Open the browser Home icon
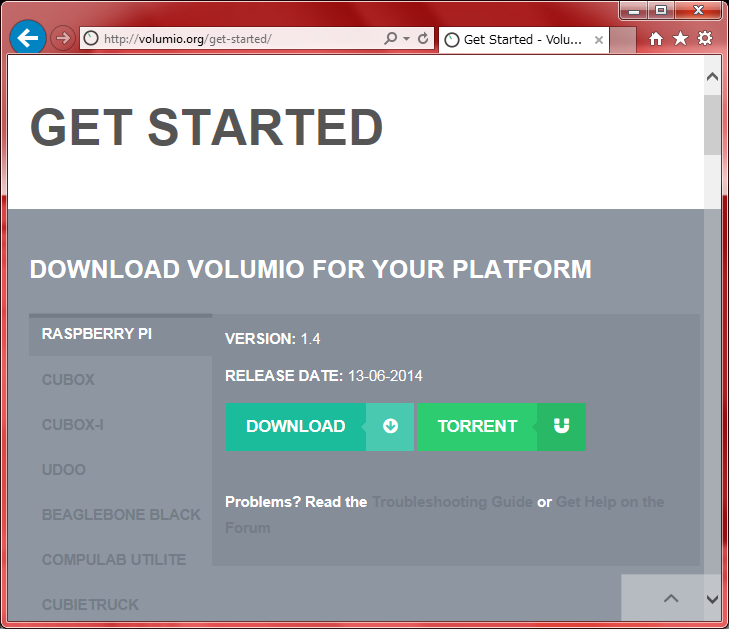Screen dimensions: 729x629 point(656,39)
